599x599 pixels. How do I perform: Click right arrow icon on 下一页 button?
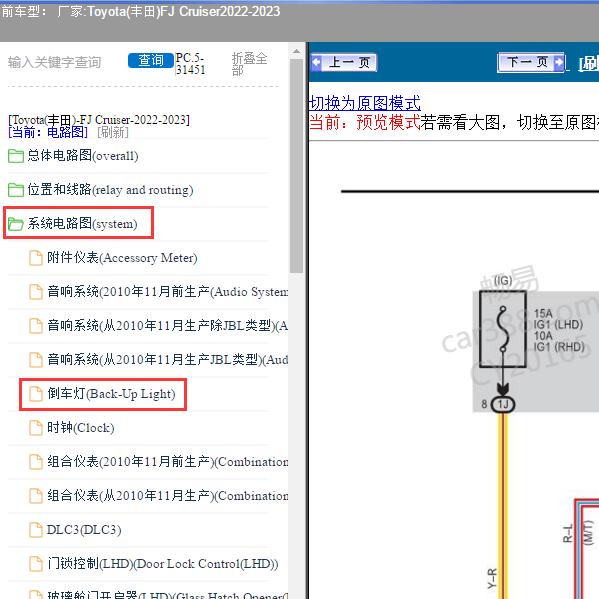pos(559,62)
